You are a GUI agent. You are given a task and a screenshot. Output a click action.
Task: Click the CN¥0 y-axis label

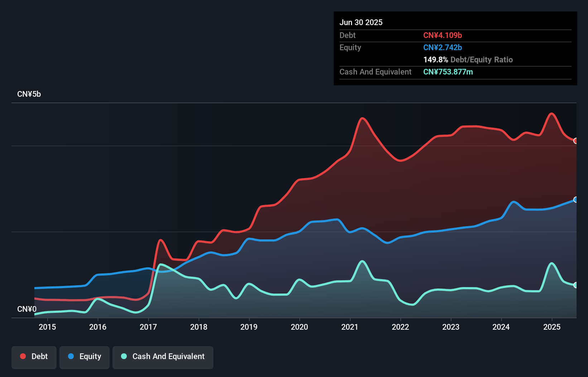click(27, 309)
